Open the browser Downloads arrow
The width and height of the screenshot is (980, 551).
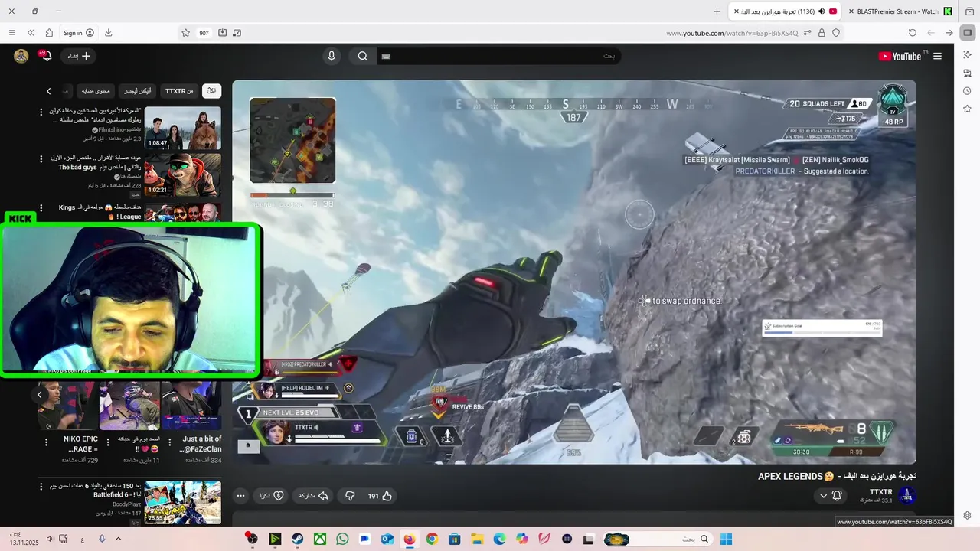point(108,33)
